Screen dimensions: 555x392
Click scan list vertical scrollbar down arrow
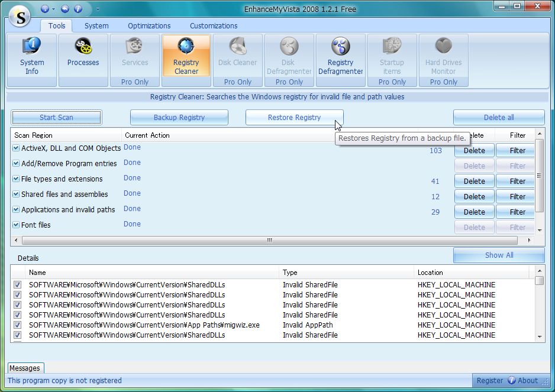coord(540,230)
